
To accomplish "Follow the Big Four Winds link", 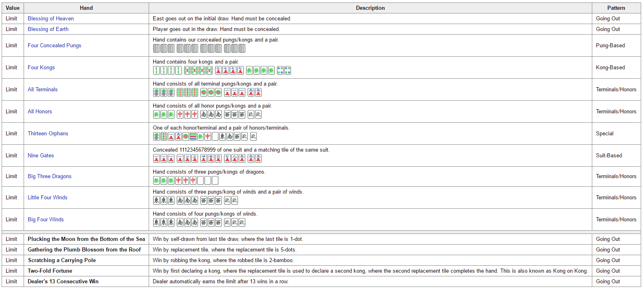I will 46,219.
